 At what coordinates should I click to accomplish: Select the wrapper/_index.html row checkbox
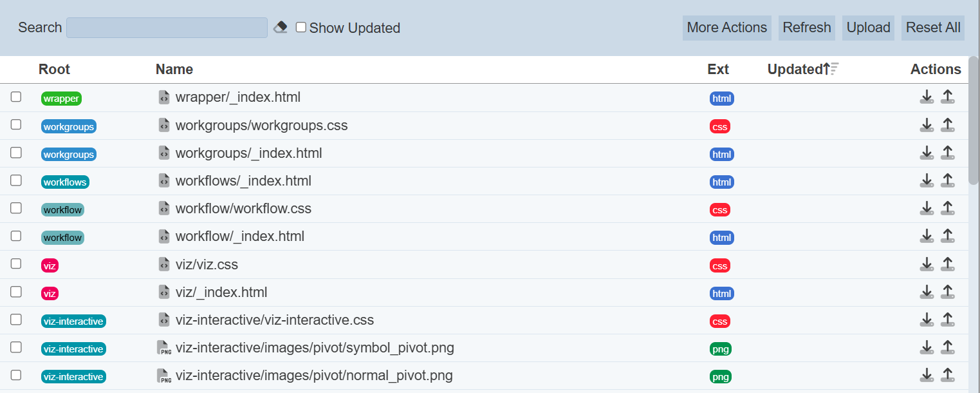[16, 97]
